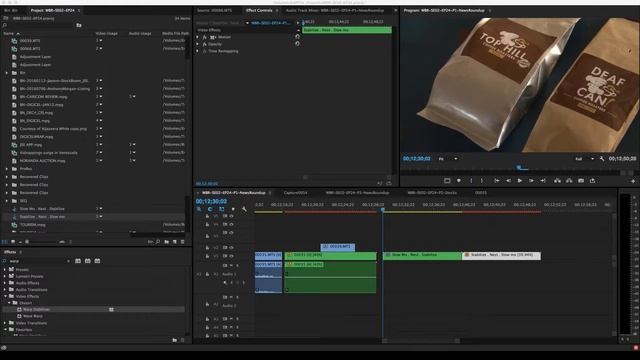Toggle V2 track output eye

click(x=231, y=248)
